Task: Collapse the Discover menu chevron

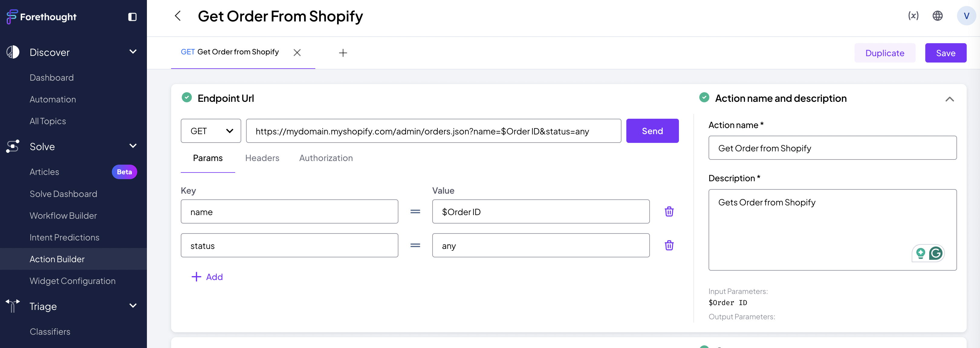Action: pyautogui.click(x=133, y=52)
